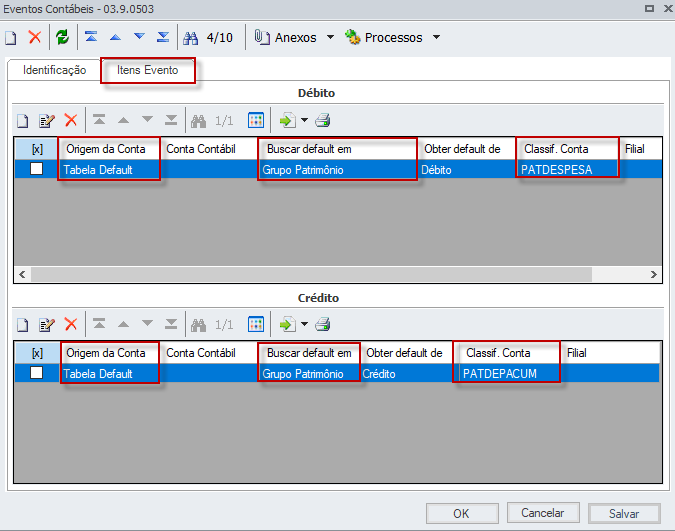Open column chooser in Débito toolbar
The height and width of the screenshot is (531, 675).
coord(256,120)
